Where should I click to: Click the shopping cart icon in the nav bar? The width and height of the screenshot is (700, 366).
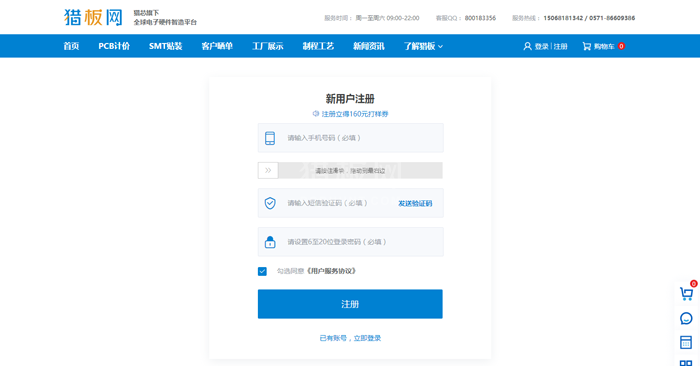(x=587, y=46)
